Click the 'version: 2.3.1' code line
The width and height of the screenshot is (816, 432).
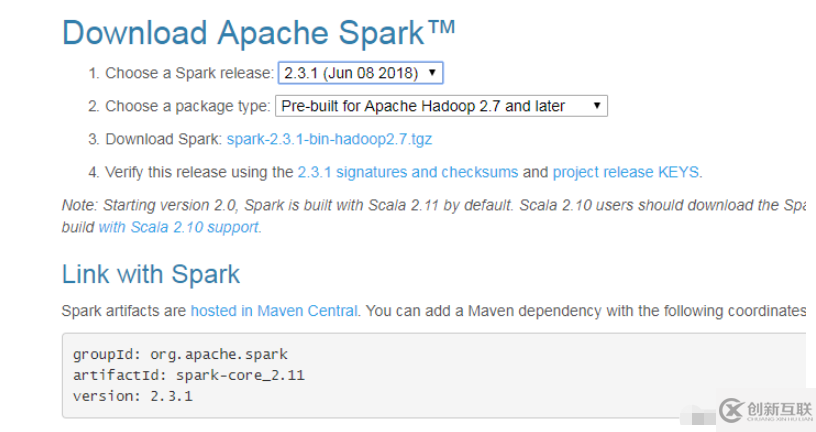click(132, 396)
